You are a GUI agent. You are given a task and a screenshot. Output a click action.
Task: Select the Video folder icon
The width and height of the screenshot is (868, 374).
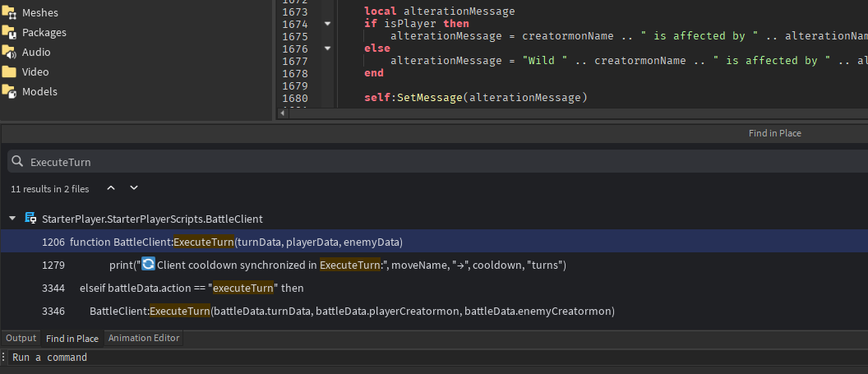pos(9,72)
